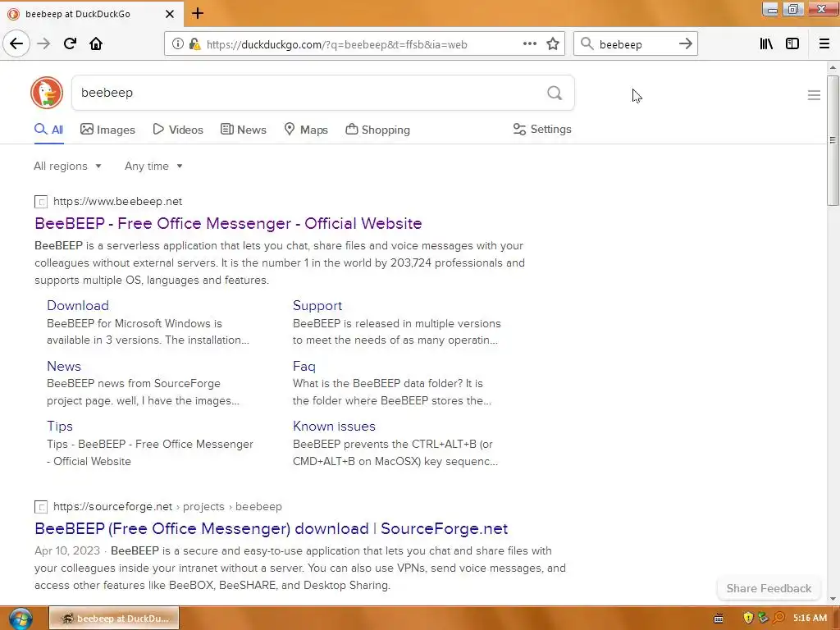
Task: Switch to the Images tab
Action: (107, 130)
